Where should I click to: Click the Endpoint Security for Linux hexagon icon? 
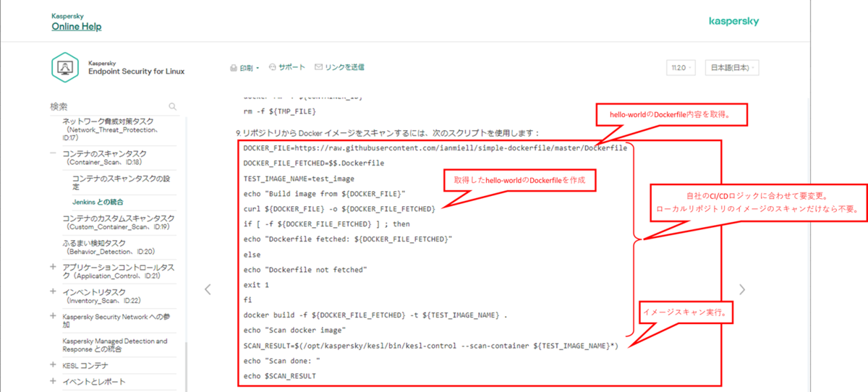pos(65,67)
